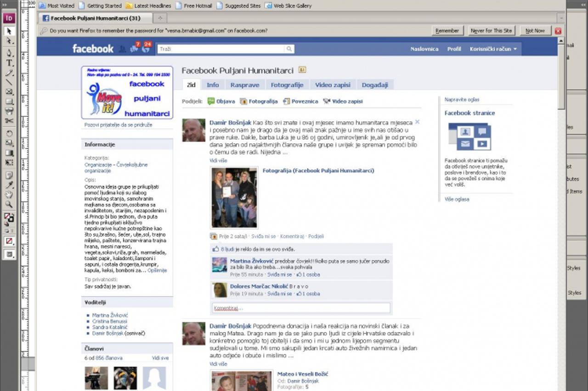Expand the first post with Vidi više
588x391 pixels.
(x=218, y=161)
